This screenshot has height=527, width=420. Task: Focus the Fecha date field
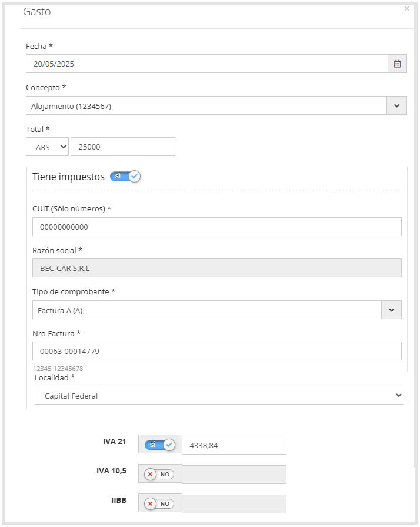point(207,64)
